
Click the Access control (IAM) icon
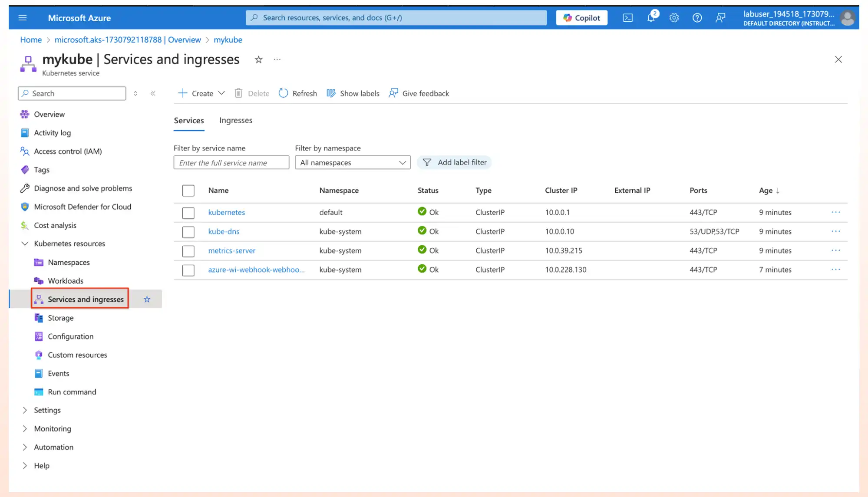tap(25, 151)
